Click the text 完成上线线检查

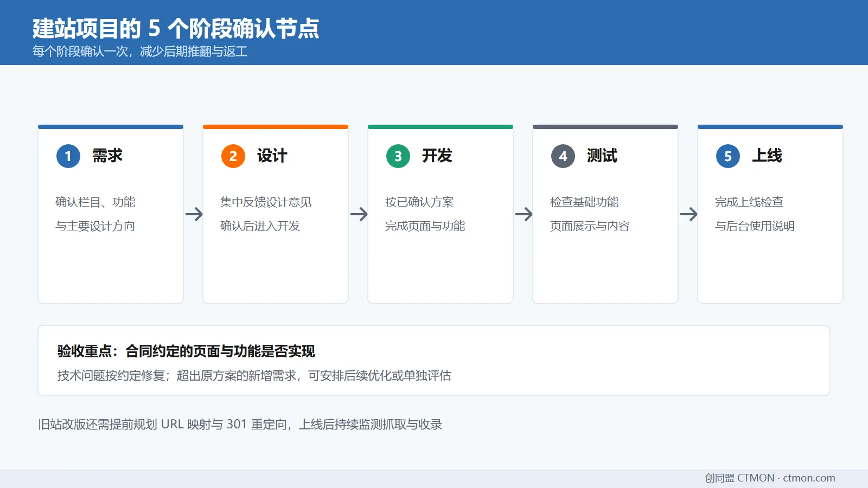(x=749, y=202)
